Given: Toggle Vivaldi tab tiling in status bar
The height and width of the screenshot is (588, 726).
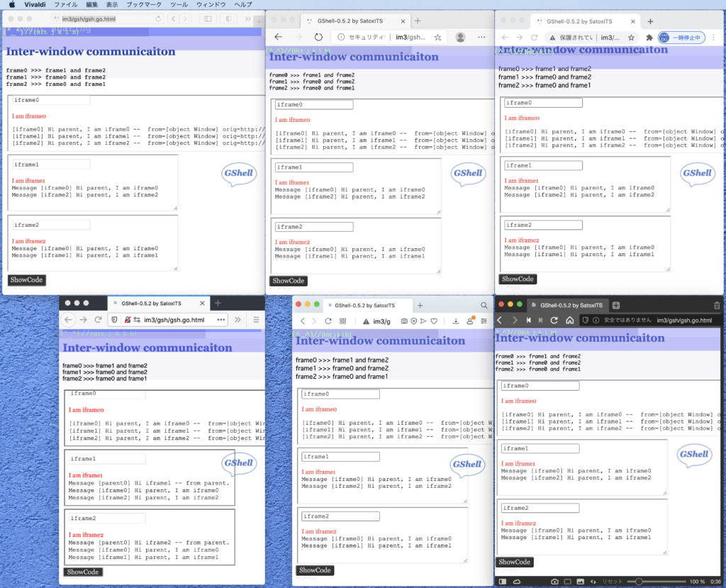Looking at the screenshot, I should (568, 582).
